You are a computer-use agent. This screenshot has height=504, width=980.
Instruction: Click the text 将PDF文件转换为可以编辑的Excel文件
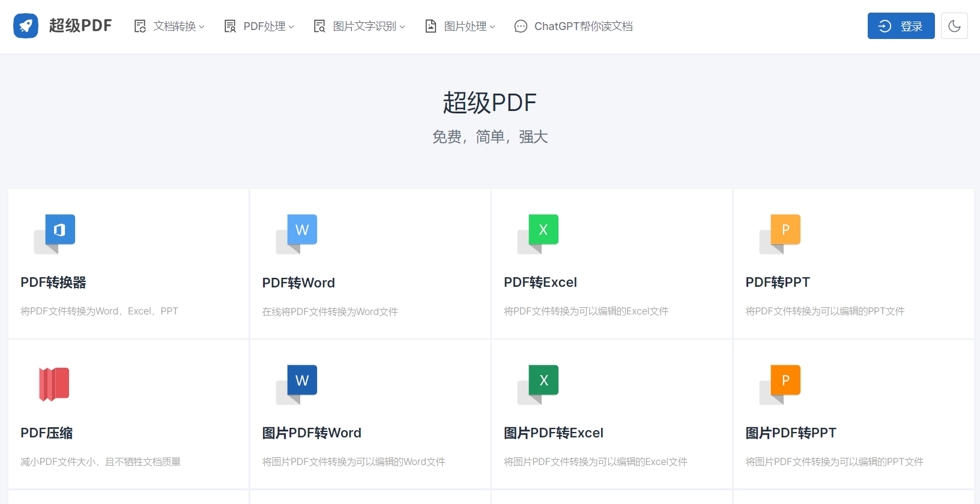pyautogui.click(x=586, y=311)
